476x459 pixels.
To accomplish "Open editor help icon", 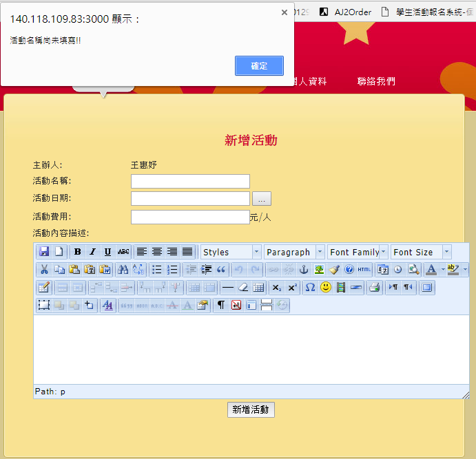I will (349, 270).
